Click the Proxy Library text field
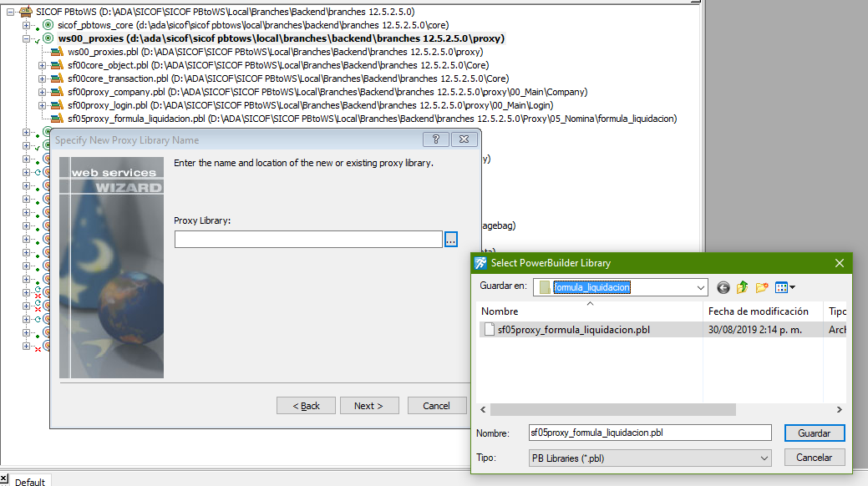Viewport: 868px width, 486px height. pos(307,240)
